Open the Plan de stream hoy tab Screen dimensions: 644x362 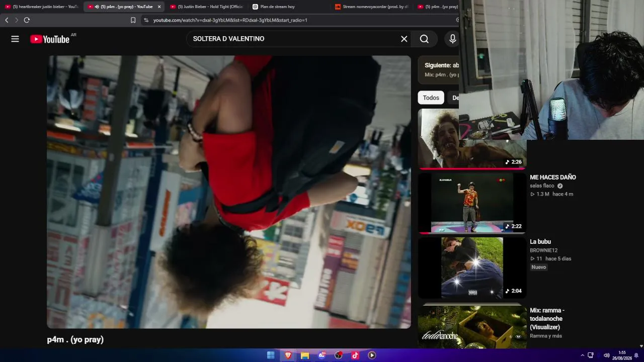point(289,7)
